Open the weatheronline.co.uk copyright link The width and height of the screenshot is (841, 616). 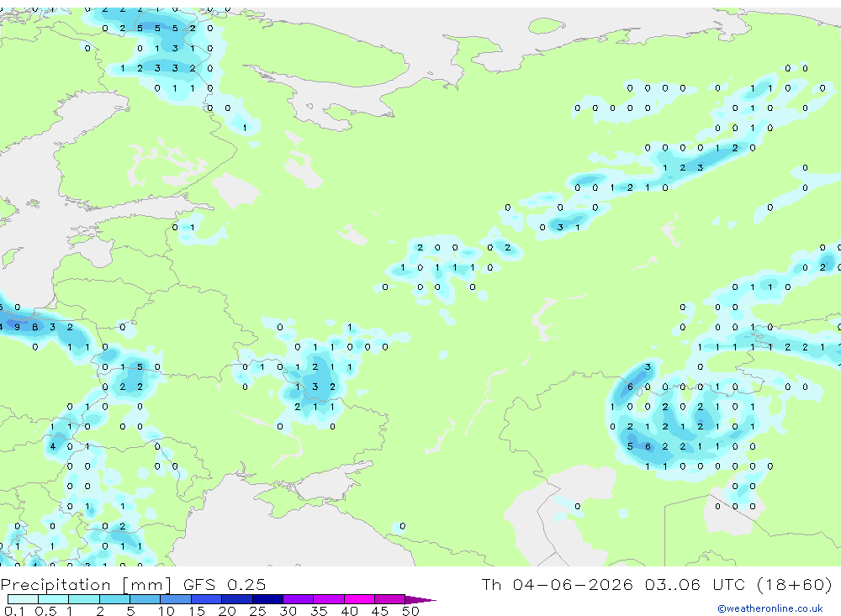770,608
